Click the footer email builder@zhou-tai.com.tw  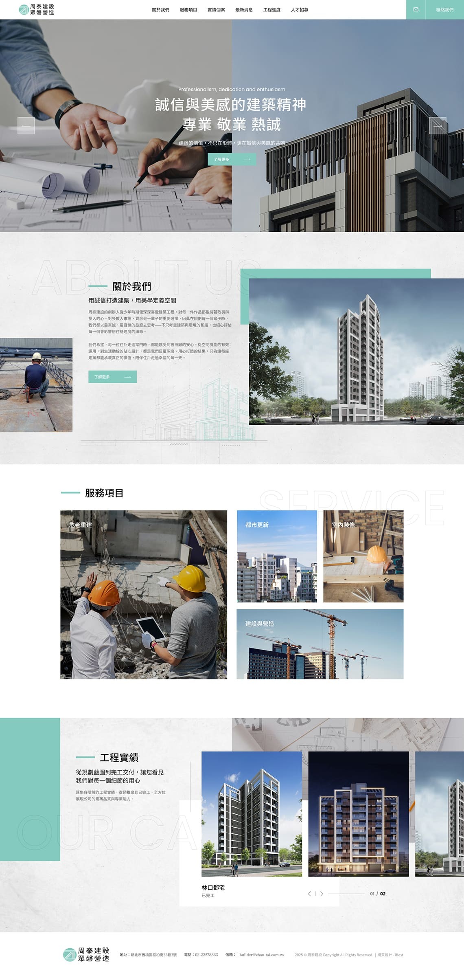click(x=262, y=955)
